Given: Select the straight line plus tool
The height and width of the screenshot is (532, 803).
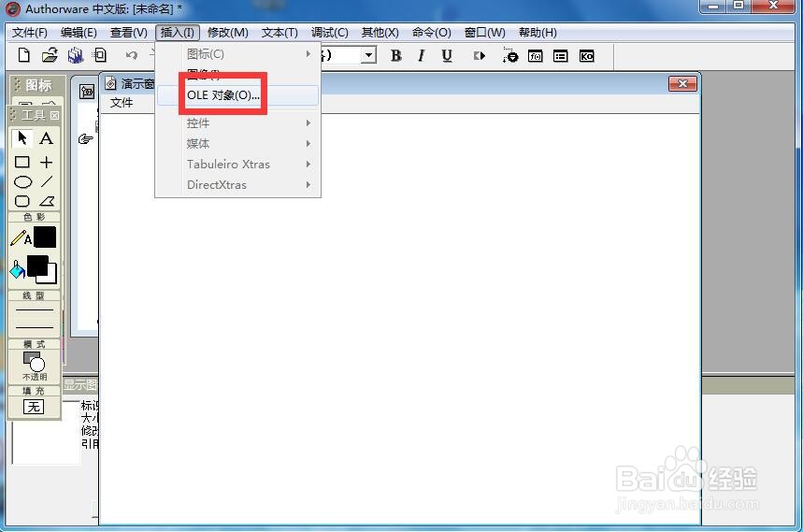Looking at the screenshot, I should point(47,163).
